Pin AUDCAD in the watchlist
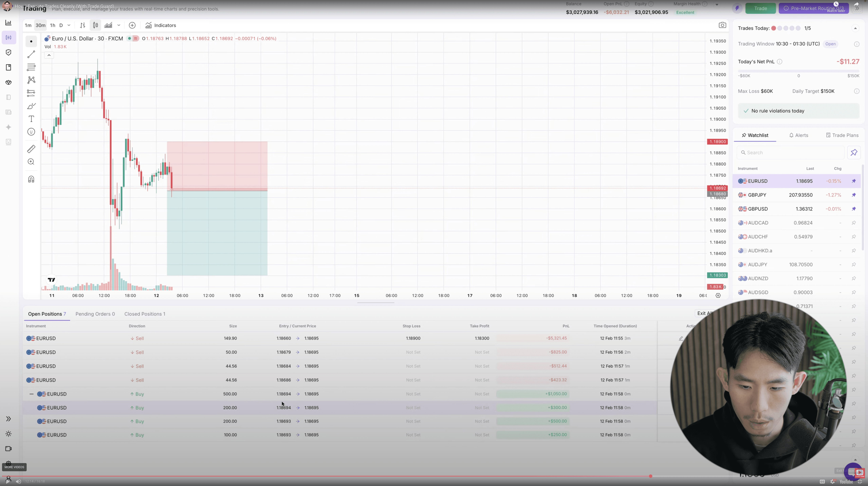This screenshot has width=868, height=486. point(854,223)
